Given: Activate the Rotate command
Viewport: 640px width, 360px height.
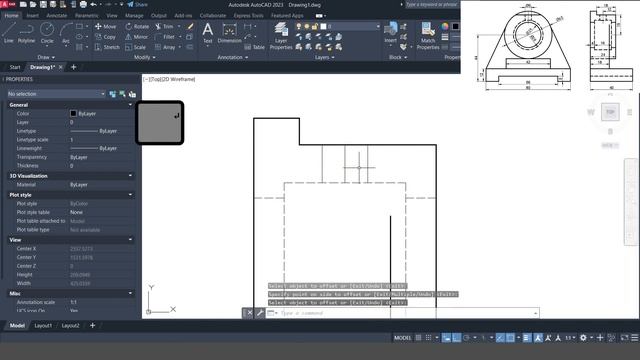Looking at the screenshot, I should point(137,27).
